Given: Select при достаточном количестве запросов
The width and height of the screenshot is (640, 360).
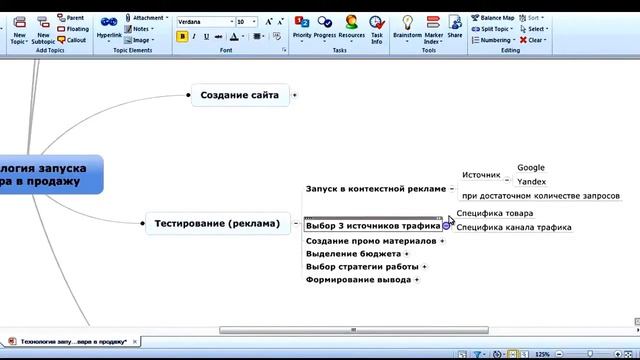Looking at the screenshot, I should tap(541, 196).
